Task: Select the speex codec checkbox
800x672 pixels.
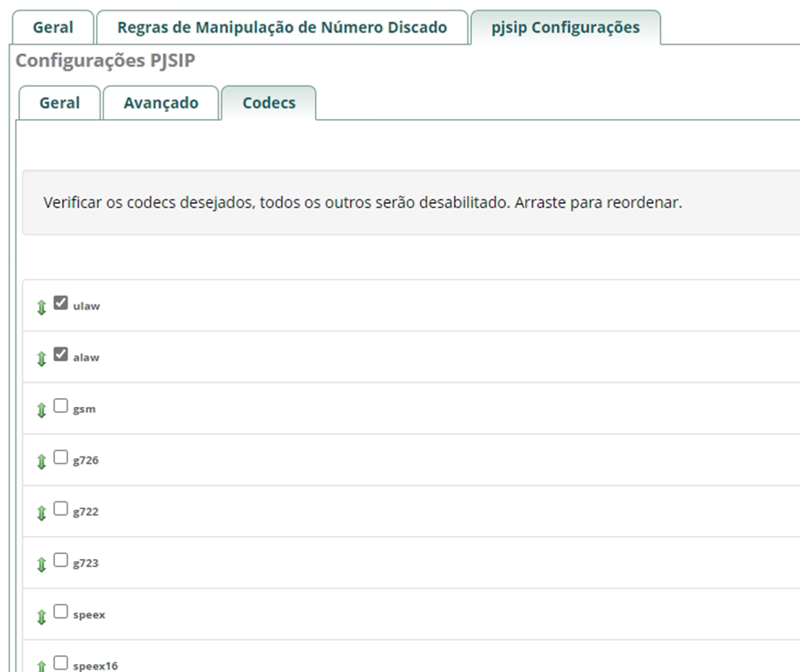Action: pyautogui.click(x=60, y=612)
